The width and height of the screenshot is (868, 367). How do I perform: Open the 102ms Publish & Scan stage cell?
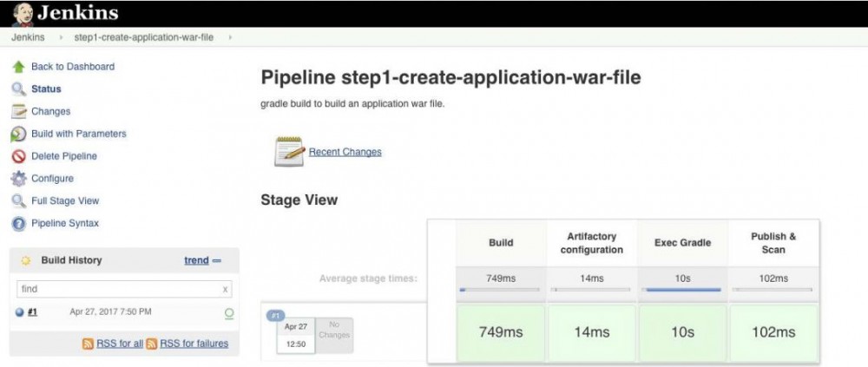click(x=773, y=332)
